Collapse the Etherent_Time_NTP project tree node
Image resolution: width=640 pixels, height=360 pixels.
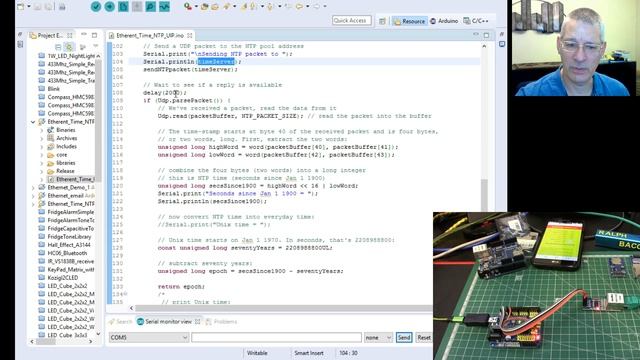[33, 122]
